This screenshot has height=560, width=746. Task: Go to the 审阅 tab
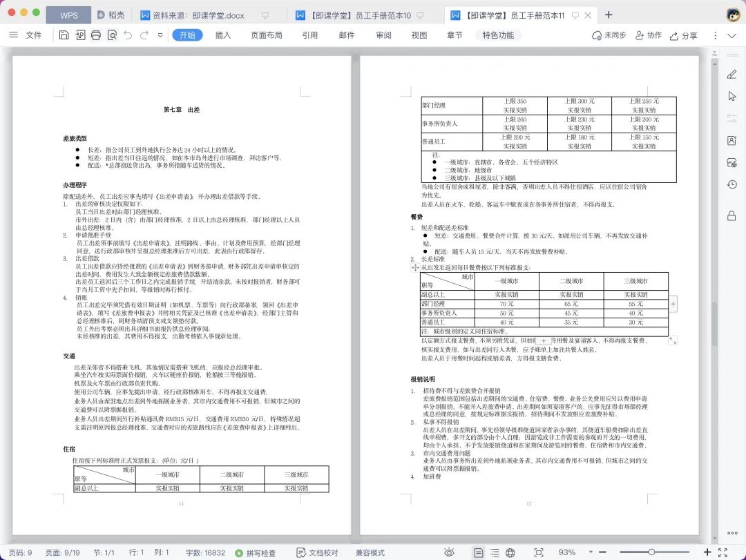(x=383, y=35)
